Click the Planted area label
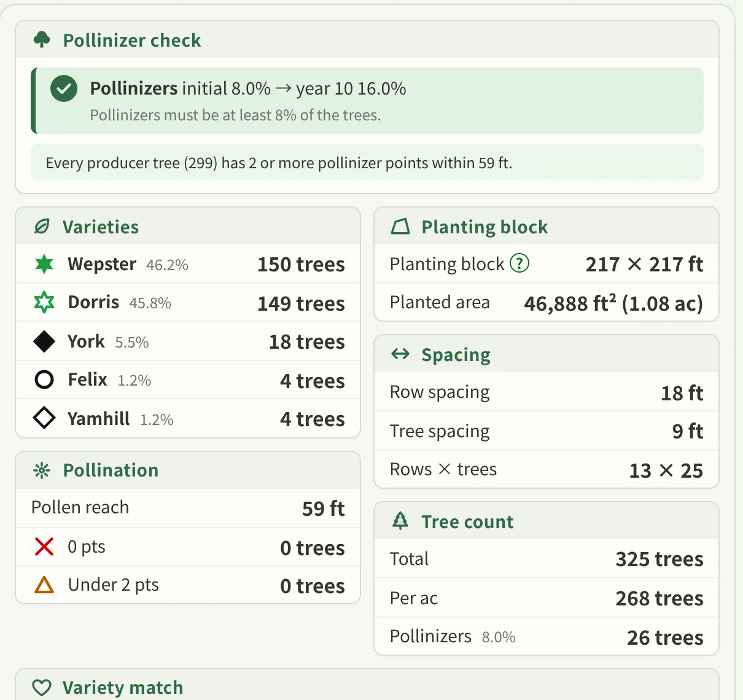 point(440,303)
